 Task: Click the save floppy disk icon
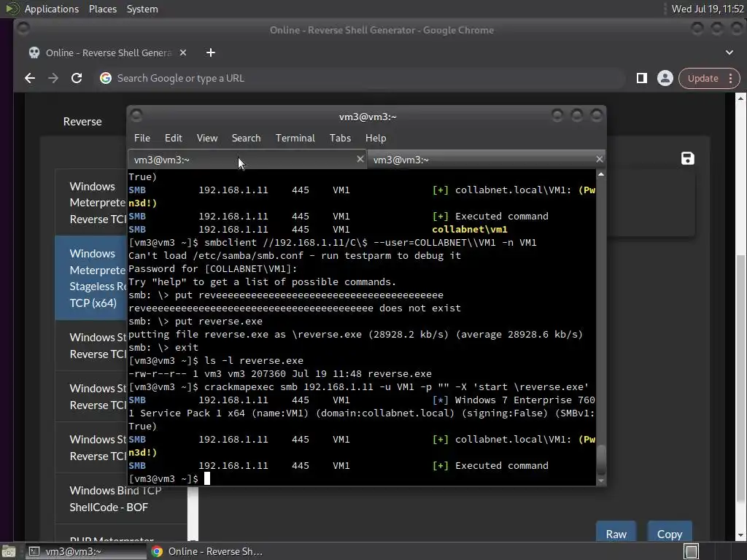click(x=687, y=158)
